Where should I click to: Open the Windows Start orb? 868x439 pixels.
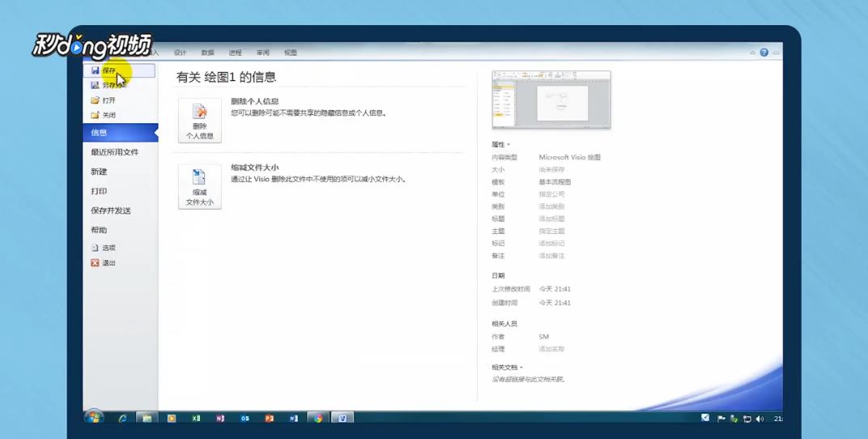94,418
